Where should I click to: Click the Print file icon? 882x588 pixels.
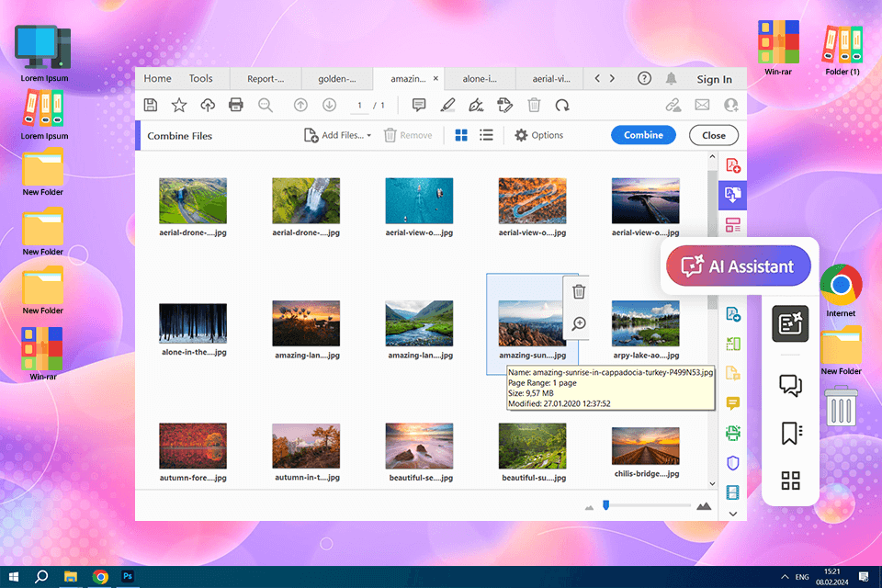click(x=236, y=106)
